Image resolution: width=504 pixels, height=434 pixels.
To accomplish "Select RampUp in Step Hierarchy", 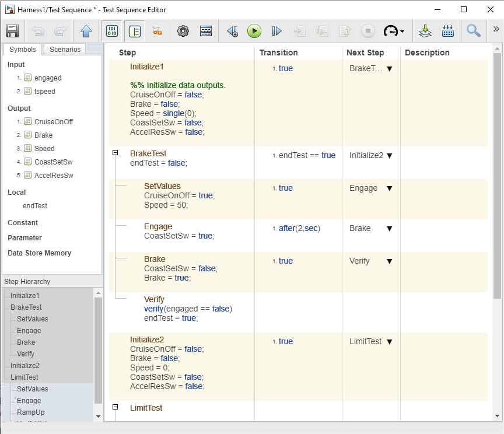I will (x=30, y=412).
